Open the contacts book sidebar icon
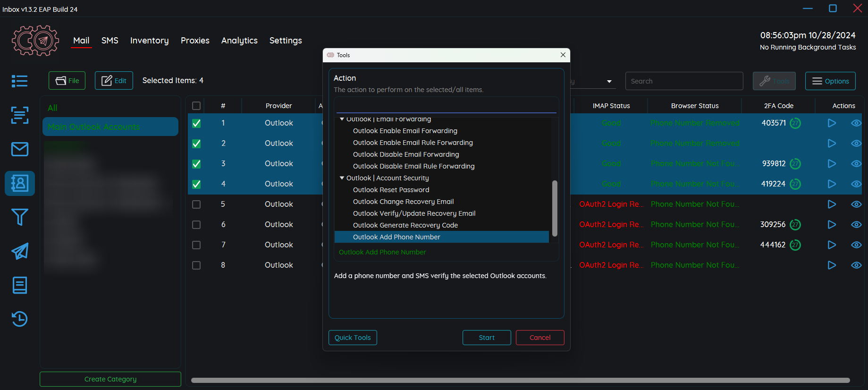 click(x=19, y=183)
